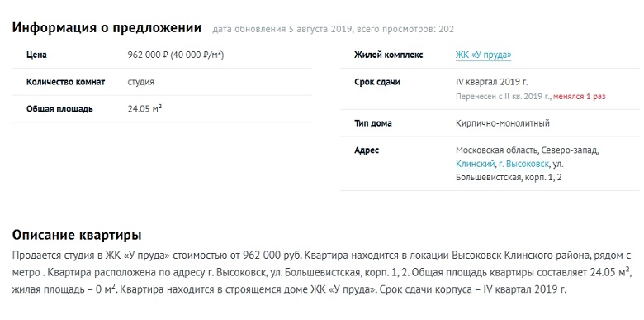Select the 'IV квартал 2019 г.' deadline value
The width and height of the screenshot is (644, 320).
[x=491, y=82]
